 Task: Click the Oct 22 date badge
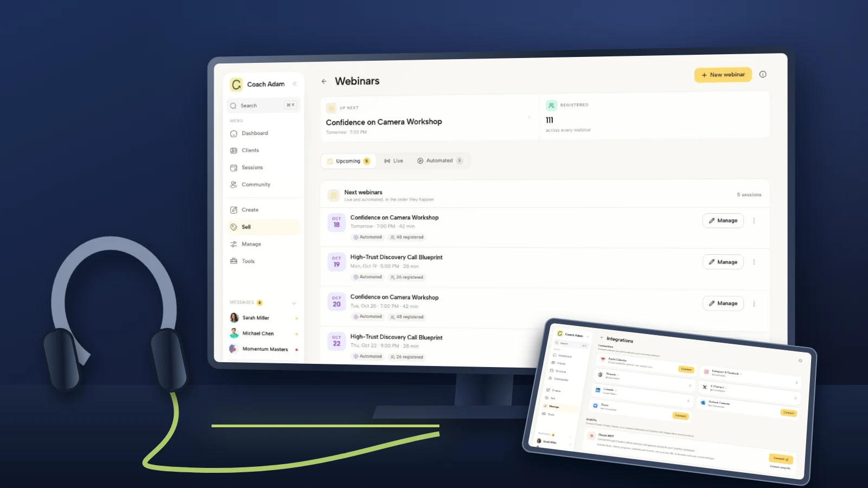pyautogui.click(x=336, y=341)
